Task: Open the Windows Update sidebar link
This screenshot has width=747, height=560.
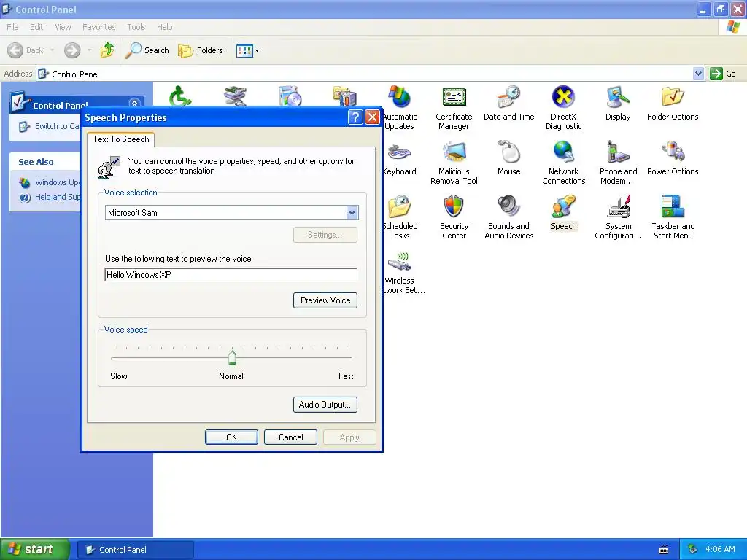Action: [x=50, y=182]
